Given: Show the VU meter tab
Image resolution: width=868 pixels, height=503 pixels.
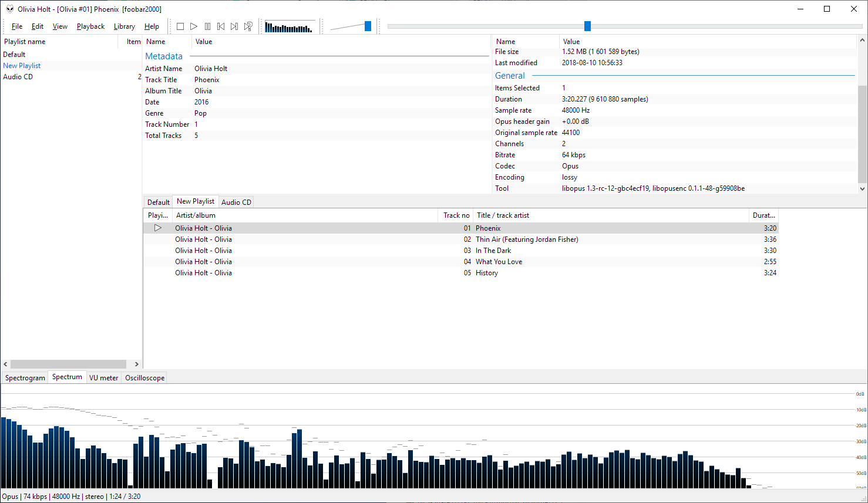Looking at the screenshot, I should pyautogui.click(x=103, y=378).
